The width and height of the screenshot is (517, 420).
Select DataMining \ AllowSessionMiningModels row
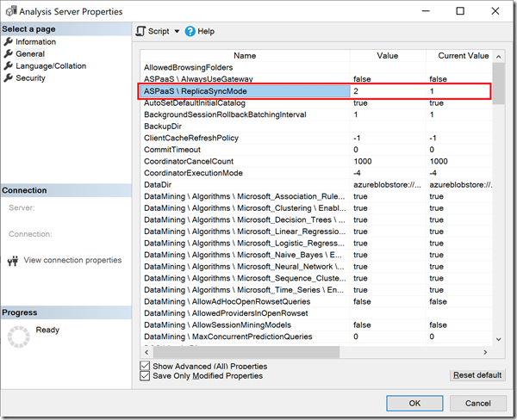pos(316,325)
